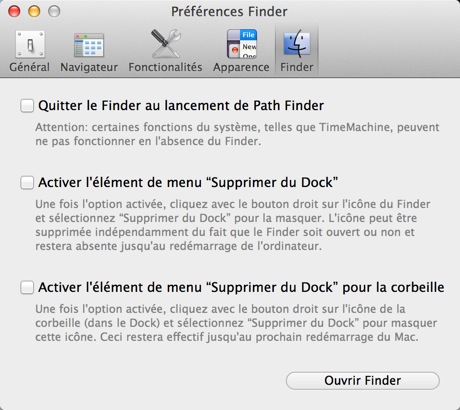Click the gray zoom window button
Screen dimensions: 460x410
click(x=54, y=11)
